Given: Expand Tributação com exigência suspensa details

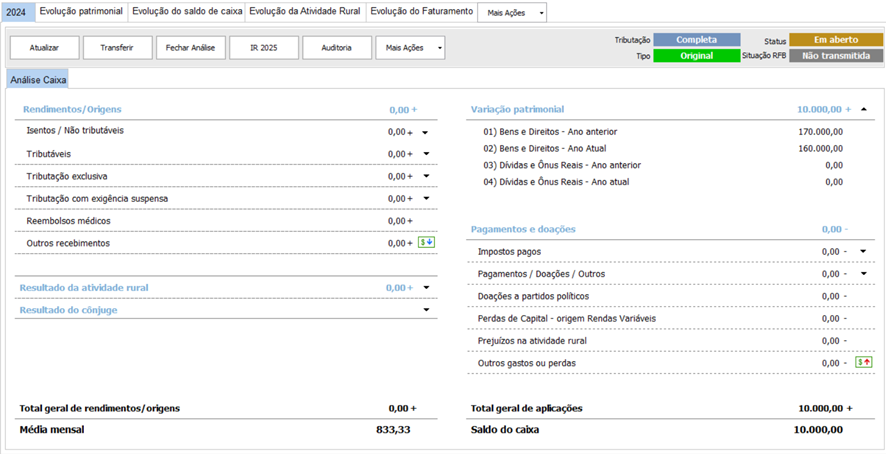Looking at the screenshot, I should (425, 198).
